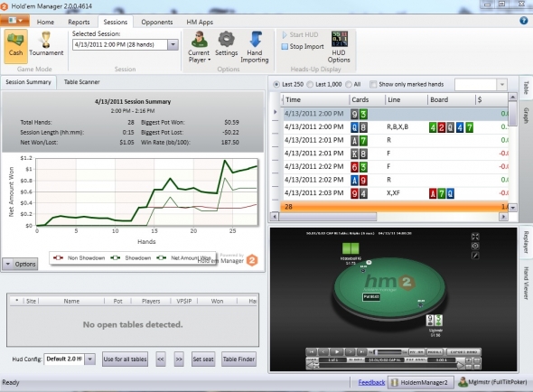Viewport: 533px width, 392px height.
Task: Go to next hand with right arrow
Action: coord(461,366)
